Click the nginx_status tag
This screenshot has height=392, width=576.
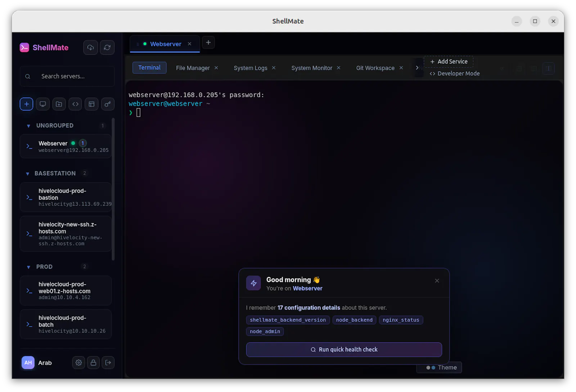click(x=401, y=320)
